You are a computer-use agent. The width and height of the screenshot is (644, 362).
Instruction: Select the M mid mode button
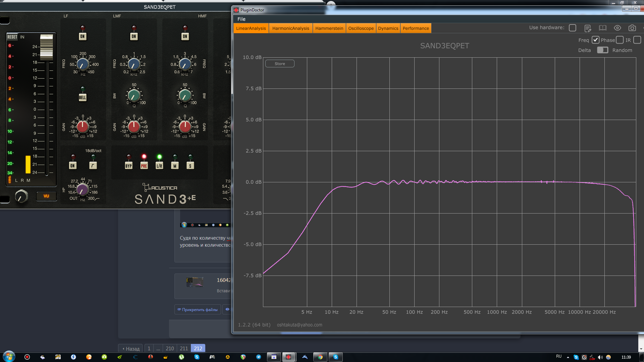pos(175,166)
